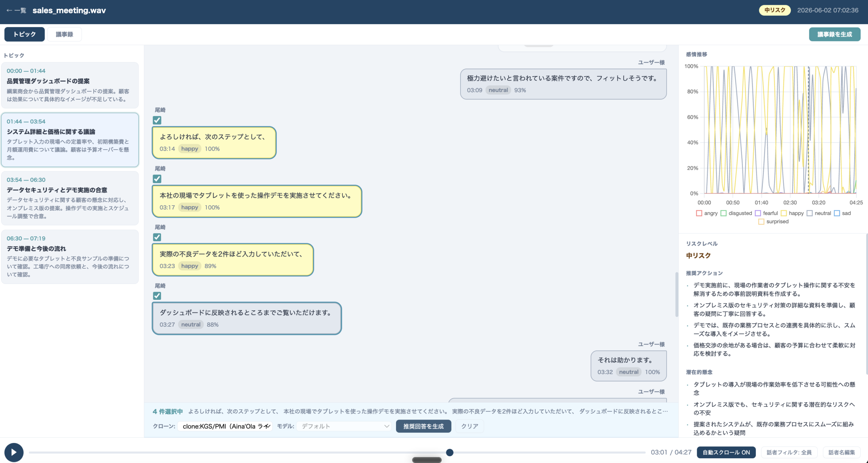Select topic データセキュリティとデモ実施の合意
Image resolution: width=868 pixels, height=463 pixels.
[x=70, y=198]
